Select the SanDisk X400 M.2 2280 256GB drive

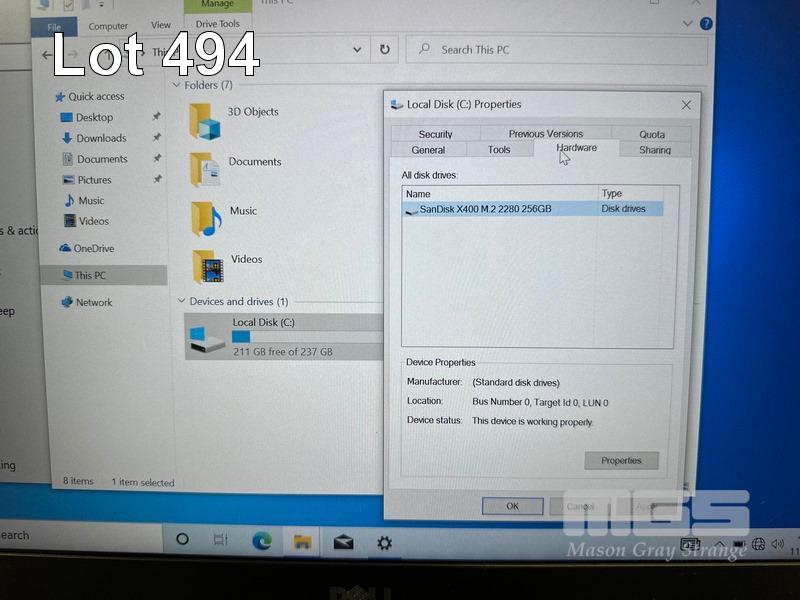pos(484,209)
